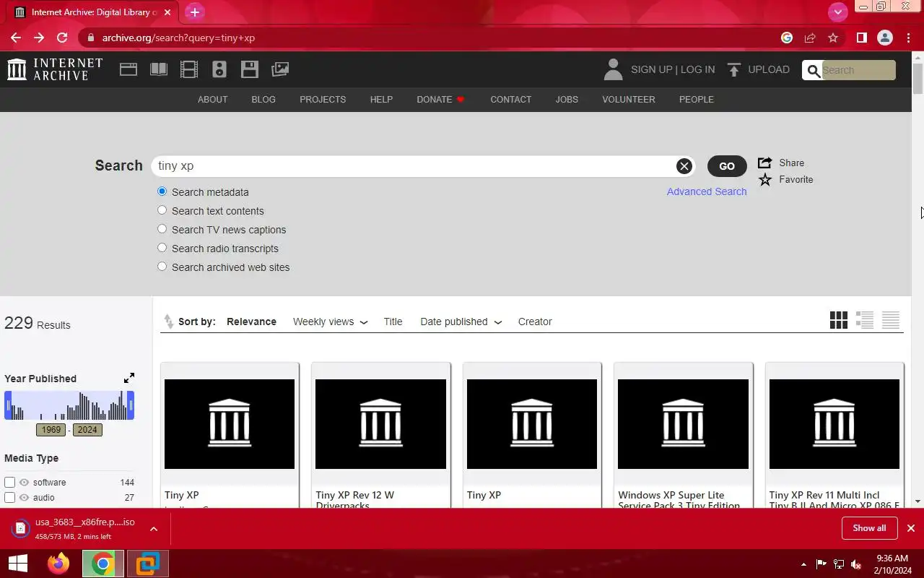Viewport: 924px width, 578px height.
Task: Open the download item options chevron
Action: [x=154, y=529]
